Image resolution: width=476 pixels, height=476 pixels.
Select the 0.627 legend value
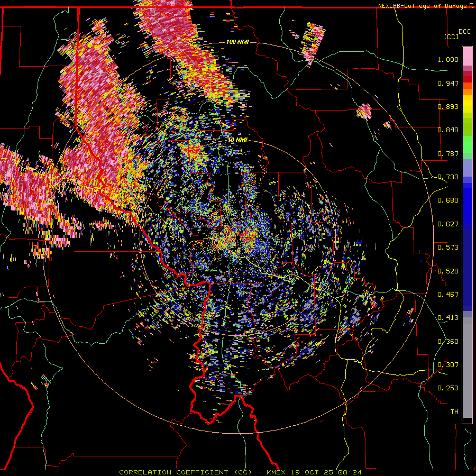click(x=448, y=224)
